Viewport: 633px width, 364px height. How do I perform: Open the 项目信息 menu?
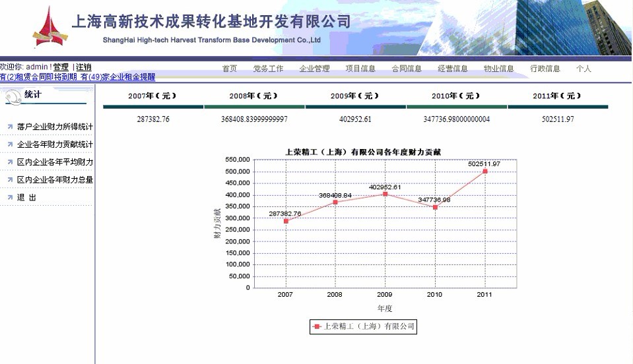click(x=360, y=69)
